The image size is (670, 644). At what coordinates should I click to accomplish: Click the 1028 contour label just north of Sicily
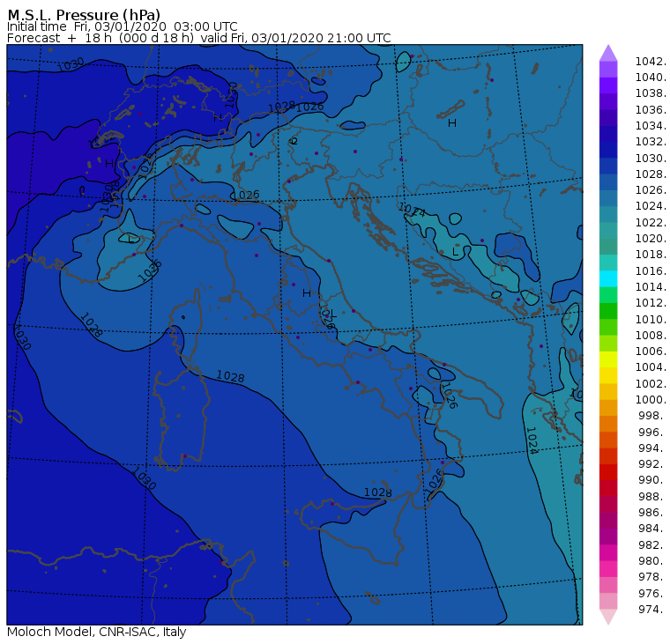coord(377,492)
